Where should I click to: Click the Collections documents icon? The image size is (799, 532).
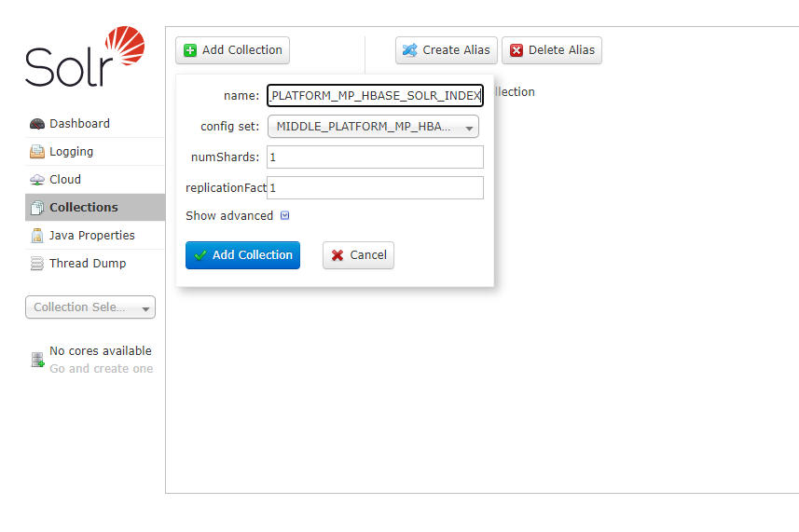tap(37, 208)
